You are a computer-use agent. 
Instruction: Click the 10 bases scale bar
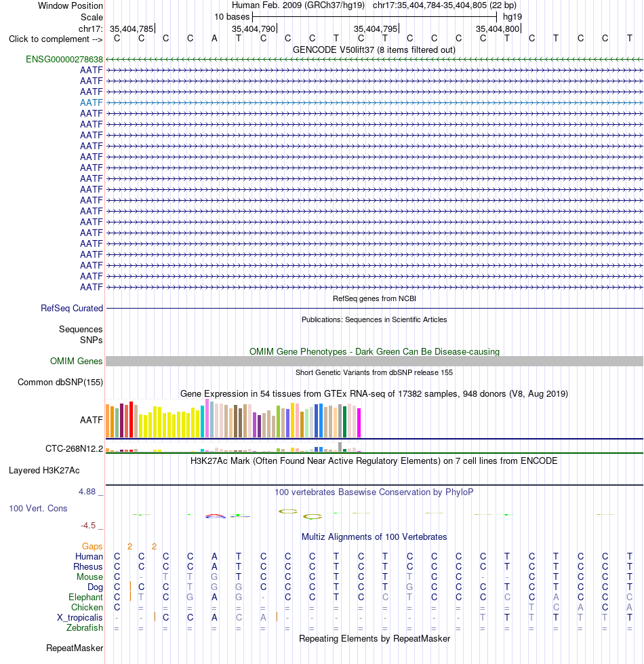374,17
